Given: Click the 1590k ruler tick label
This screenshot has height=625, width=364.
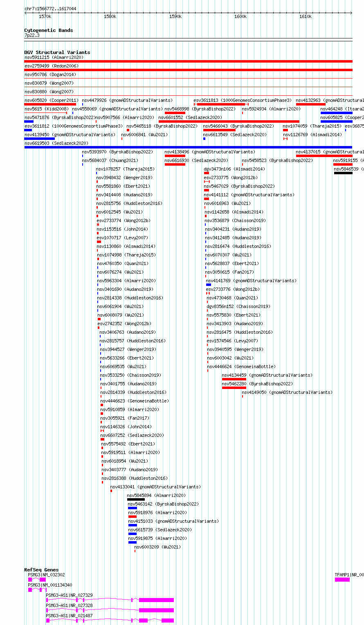Looking at the screenshot, I should click(175, 16).
